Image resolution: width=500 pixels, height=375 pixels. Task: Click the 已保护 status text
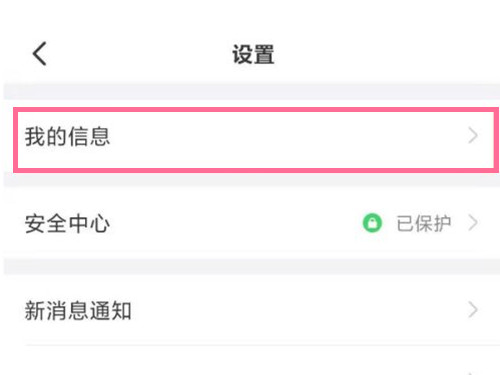click(x=424, y=223)
